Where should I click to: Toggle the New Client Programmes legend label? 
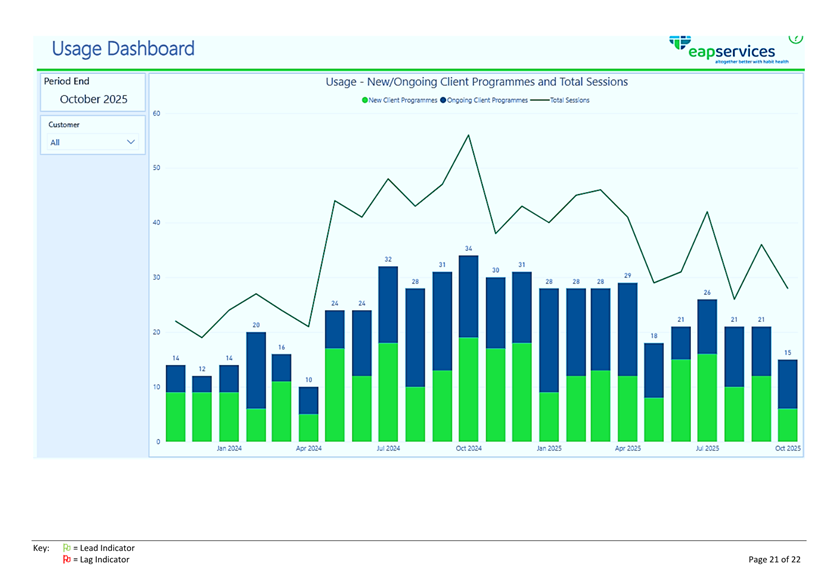point(403,101)
